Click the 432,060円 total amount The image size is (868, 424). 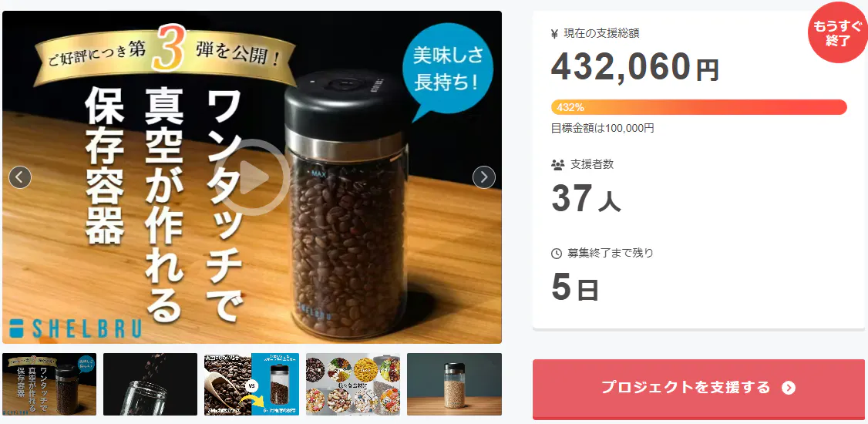coord(635,67)
